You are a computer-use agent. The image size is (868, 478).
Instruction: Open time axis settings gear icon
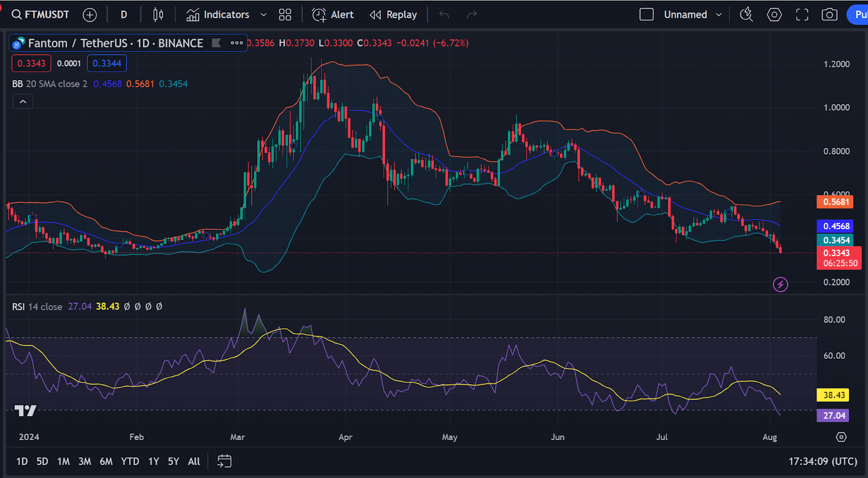click(x=841, y=437)
